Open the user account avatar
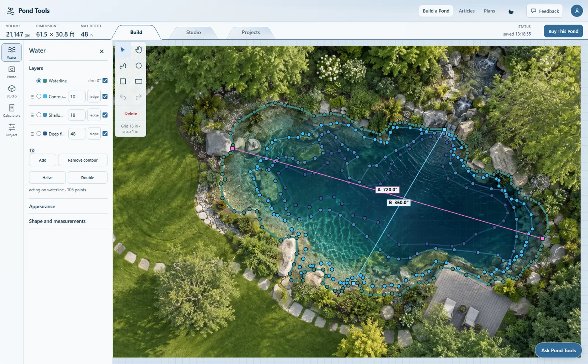 [577, 11]
